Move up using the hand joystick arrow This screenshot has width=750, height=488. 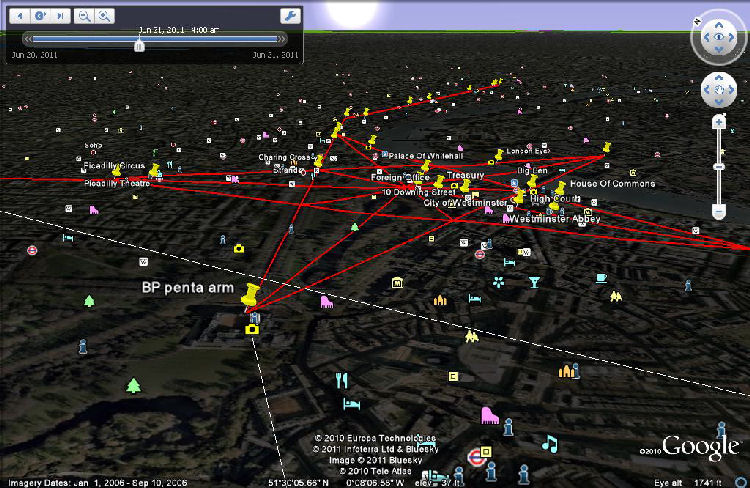[x=719, y=78]
